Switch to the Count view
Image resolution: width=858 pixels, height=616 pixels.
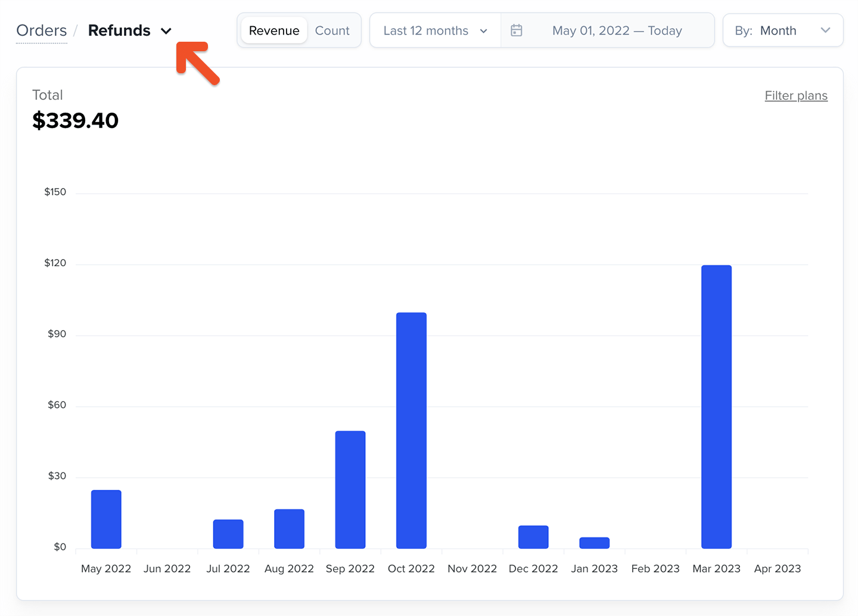coord(332,30)
